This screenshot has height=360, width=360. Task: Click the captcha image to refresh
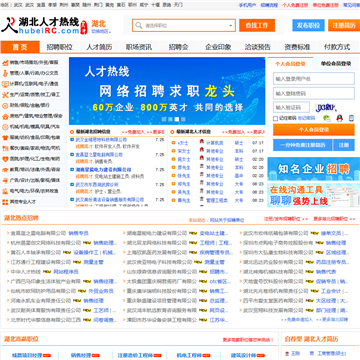coord(326,108)
